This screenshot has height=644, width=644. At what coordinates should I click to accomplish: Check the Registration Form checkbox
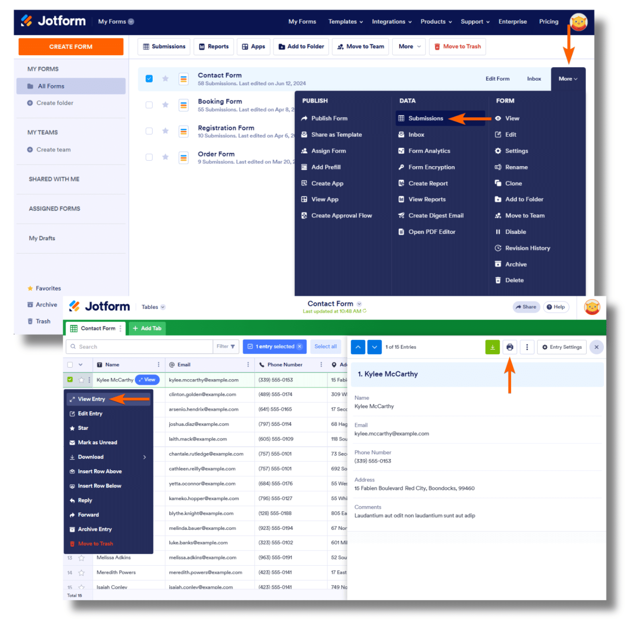pyautogui.click(x=149, y=131)
